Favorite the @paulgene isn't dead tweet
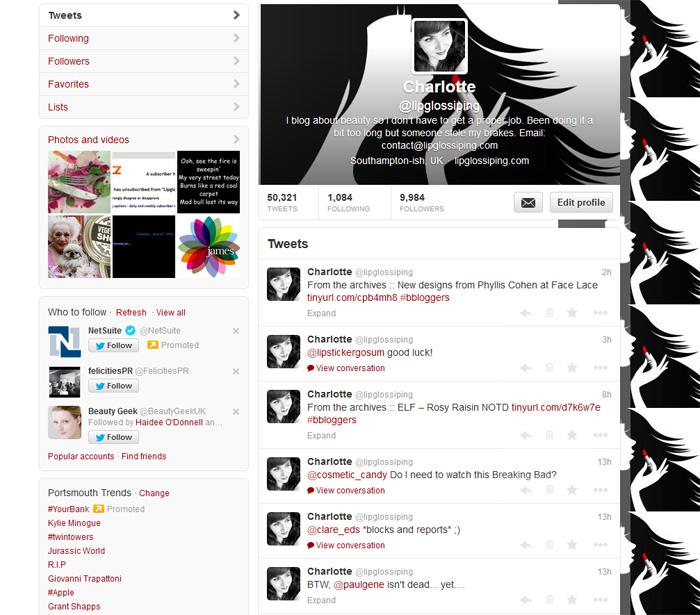The image size is (700, 615). (x=572, y=599)
